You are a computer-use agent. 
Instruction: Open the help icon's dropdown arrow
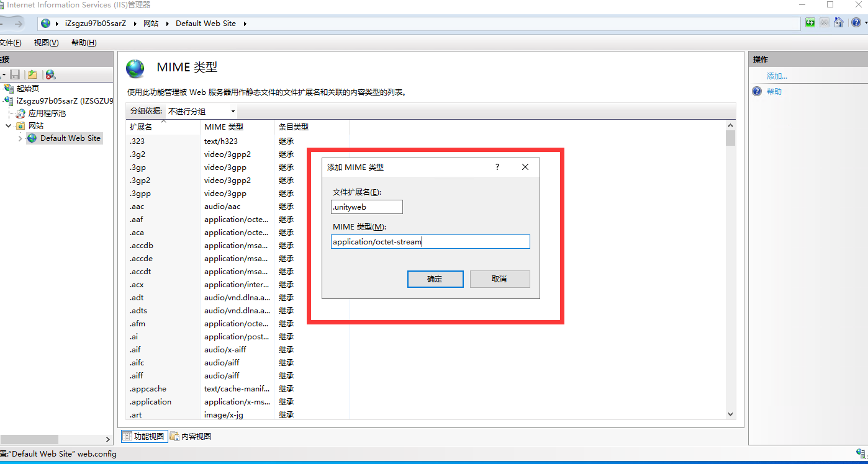[866, 24]
